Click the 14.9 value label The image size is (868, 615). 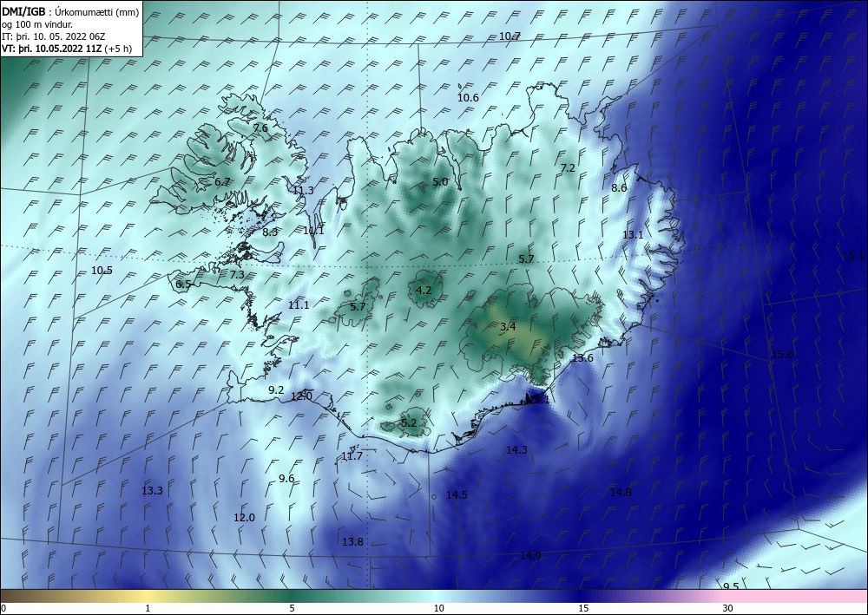tap(530, 555)
